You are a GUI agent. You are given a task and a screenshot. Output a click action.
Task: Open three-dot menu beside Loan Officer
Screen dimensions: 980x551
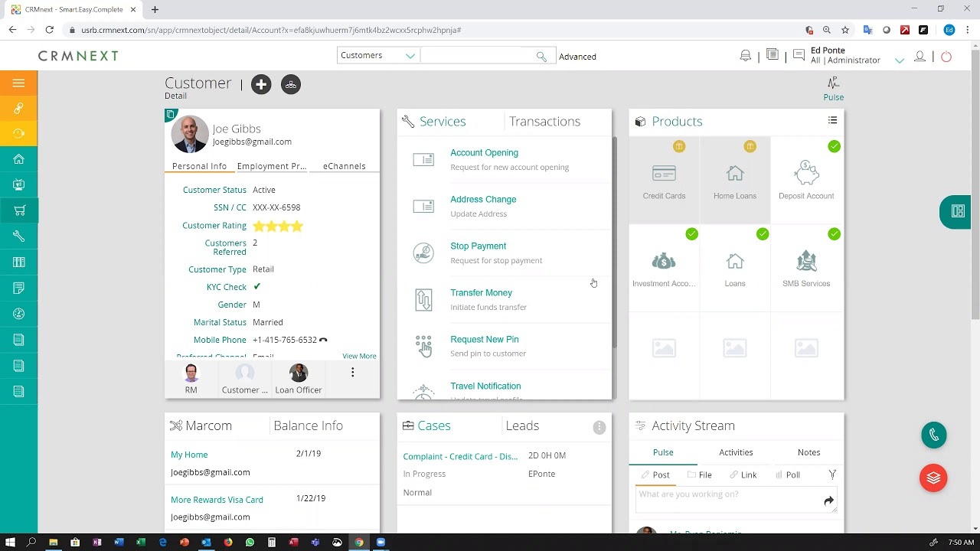352,373
